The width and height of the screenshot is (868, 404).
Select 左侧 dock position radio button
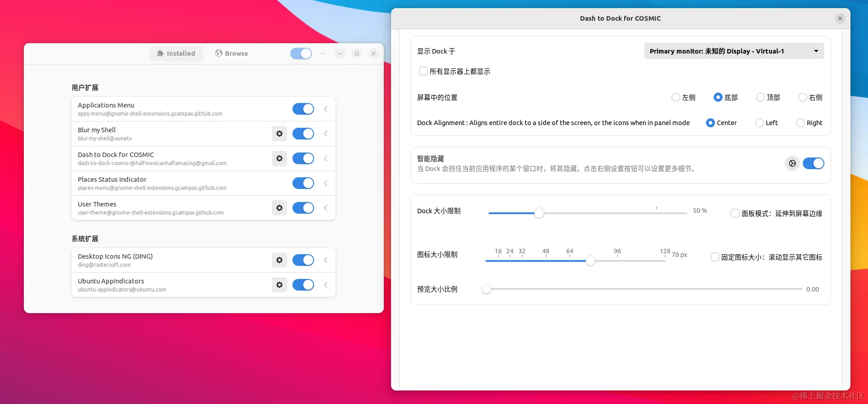point(676,97)
